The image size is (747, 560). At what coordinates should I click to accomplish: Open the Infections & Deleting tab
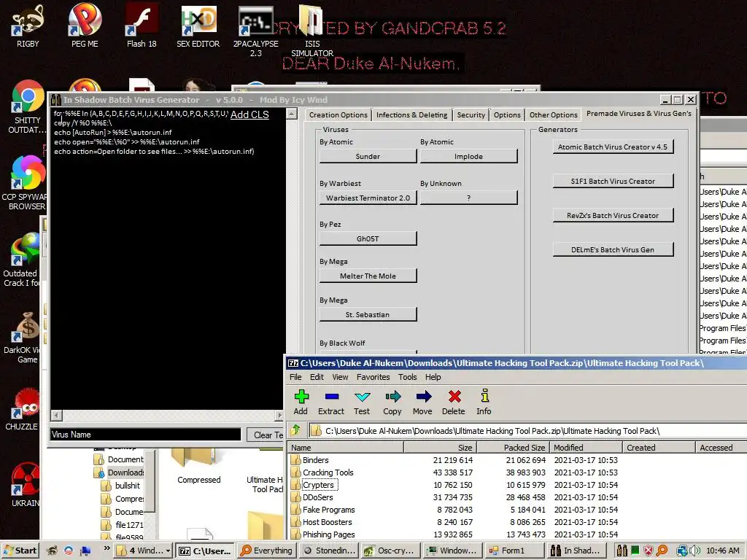[411, 114]
